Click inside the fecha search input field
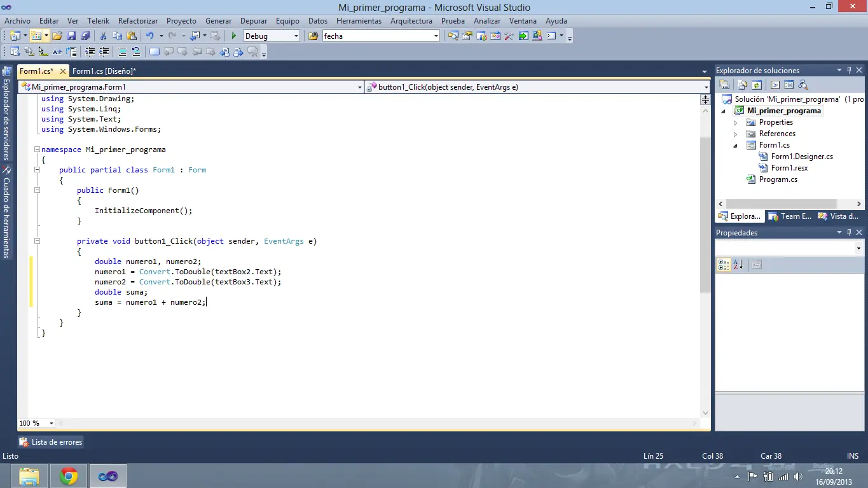Viewport: 868px width, 488px height. point(376,36)
